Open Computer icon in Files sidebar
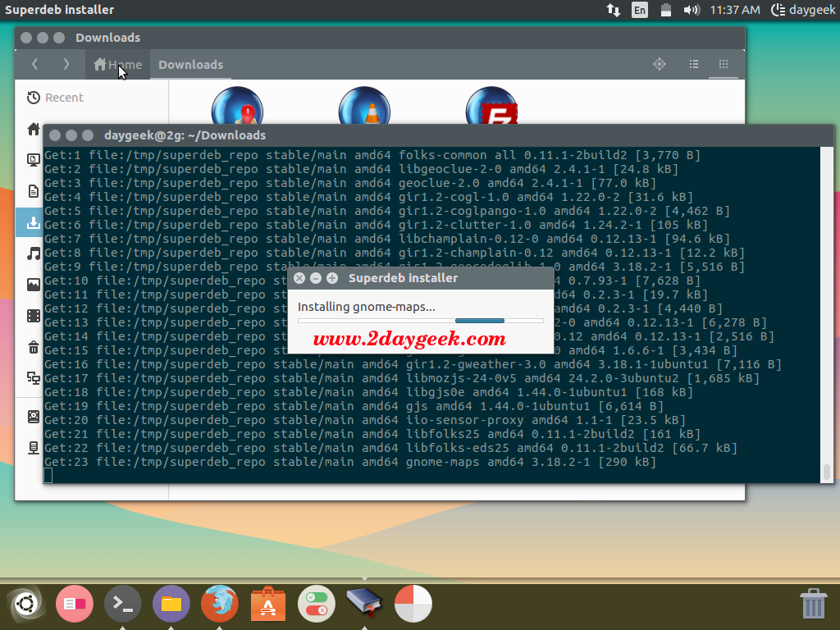Screen dimensions: 840x630 (33, 448)
